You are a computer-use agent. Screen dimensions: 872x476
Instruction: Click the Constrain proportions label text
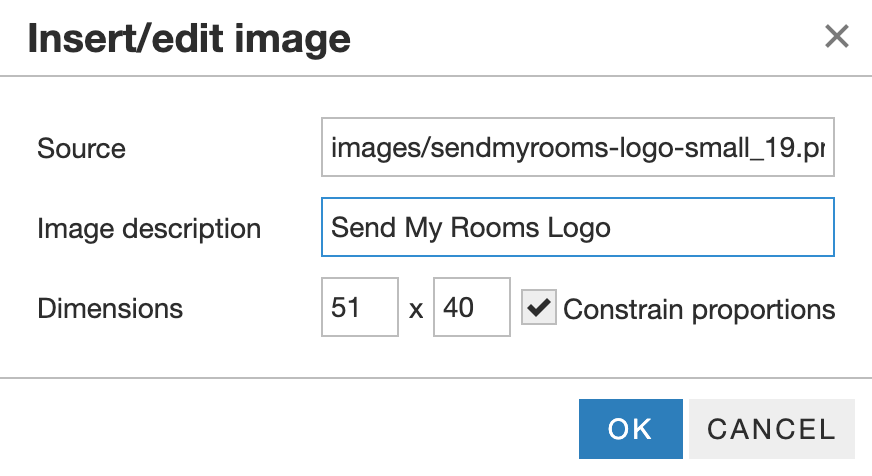699,309
